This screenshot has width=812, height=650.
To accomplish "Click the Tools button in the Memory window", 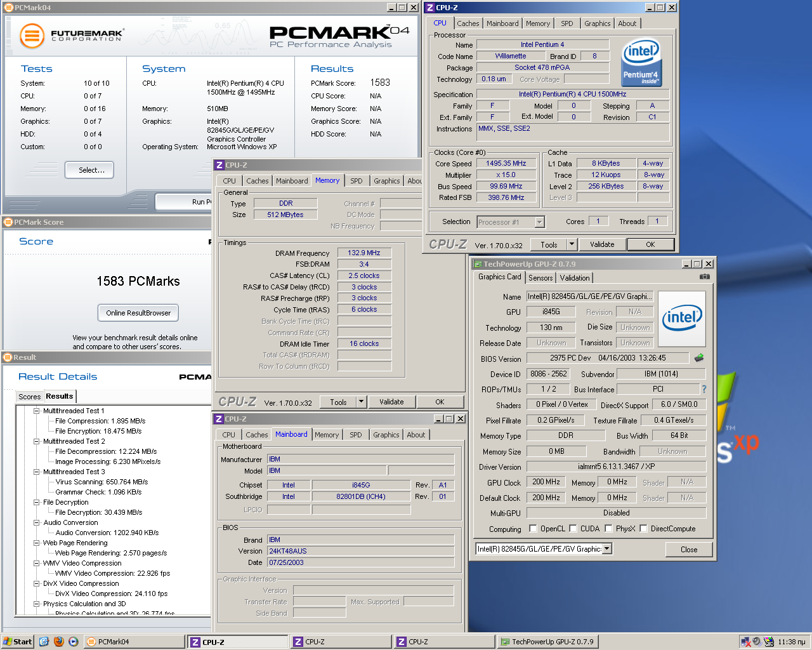I will pos(338,402).
